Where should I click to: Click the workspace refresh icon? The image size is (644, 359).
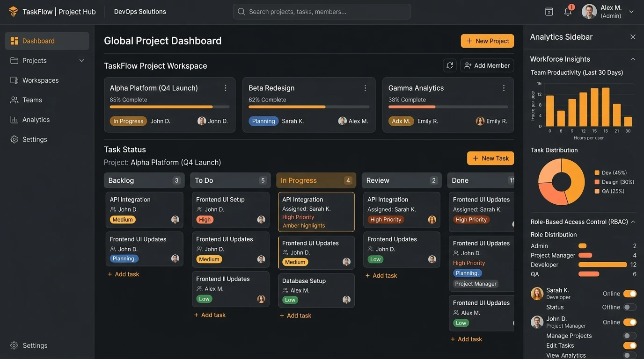pyautogui.click(x=450, y=65)
